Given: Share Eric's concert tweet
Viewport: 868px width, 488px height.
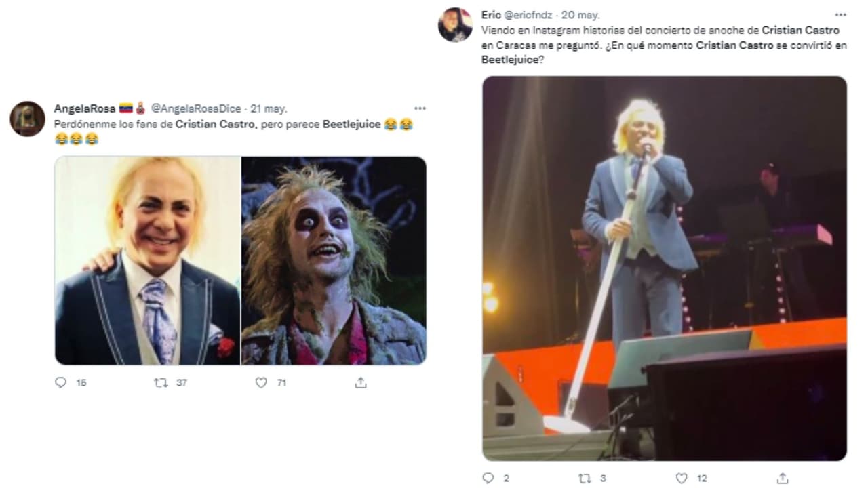Looking at the screenshot, I should pyautogui.click(x=782, y=479).
